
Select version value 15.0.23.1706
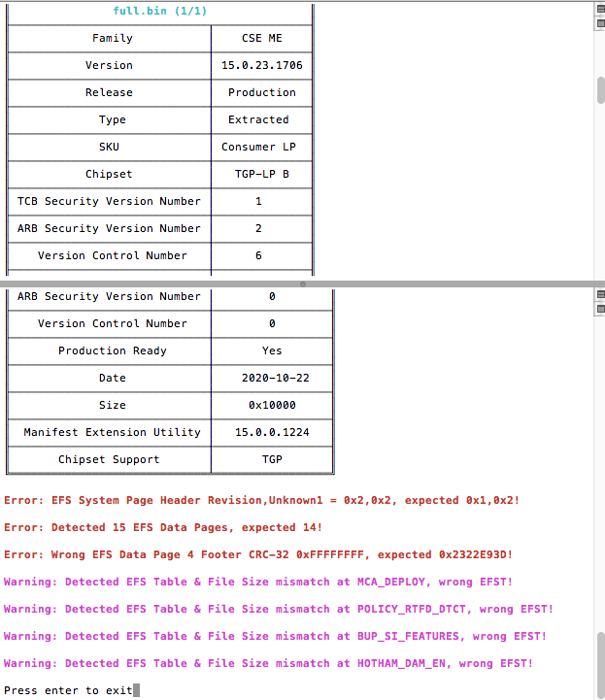(262, 66)
